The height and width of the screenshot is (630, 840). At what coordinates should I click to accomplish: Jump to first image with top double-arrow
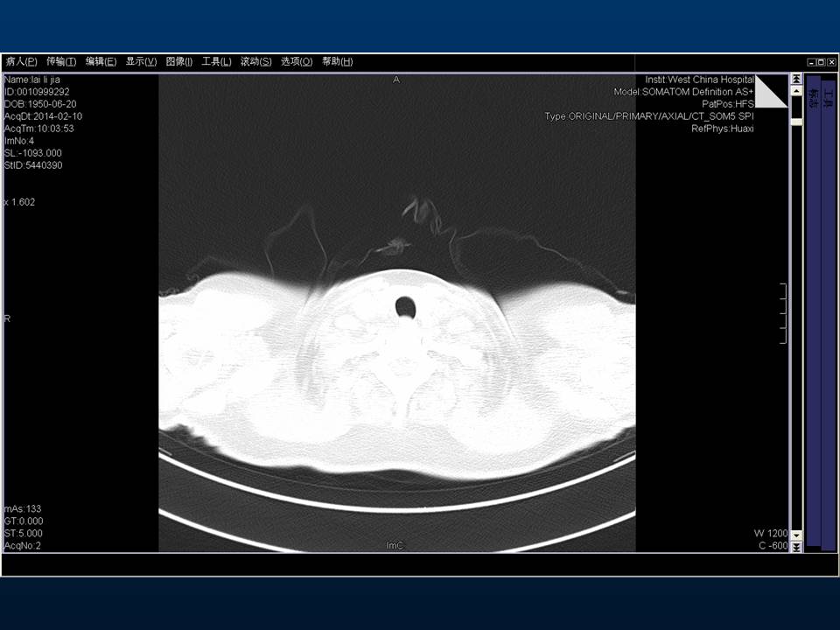[x=796, y=79]
